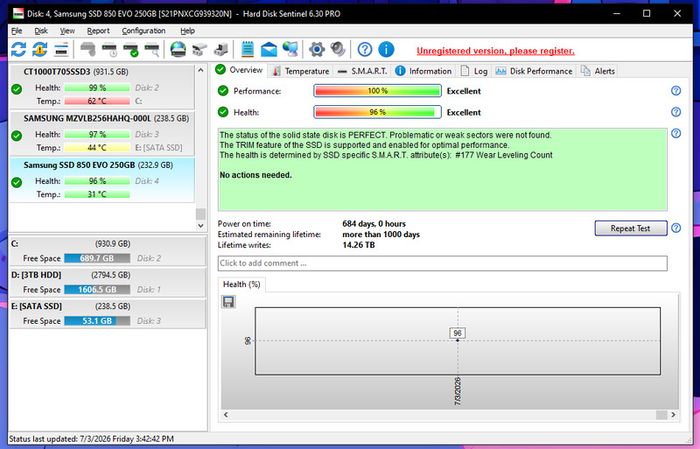Open the blue notepad report icon

[x=247, y=49]
